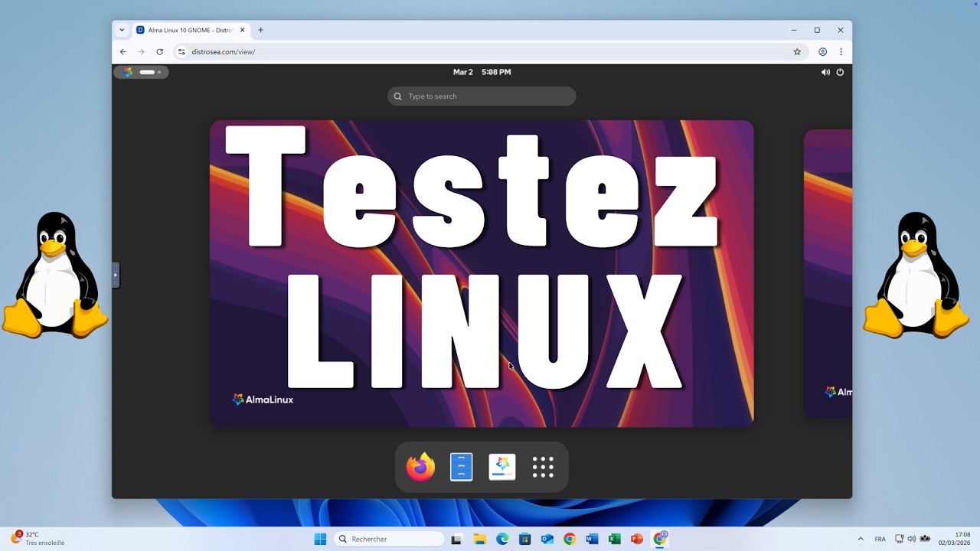980x551 pixels.
Task: Click the GNOME volume icon in top bar
Action: click(825, 72)
